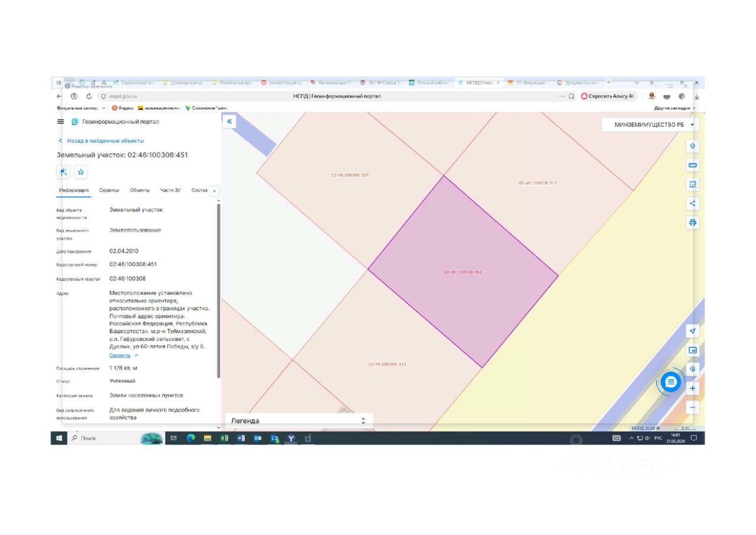Expand the МИНЗЕМИМУЩЕСТВО РБ dropdown
Image resolution: width=756 pixels, height=535 pixels.
(x=650, y=125)
